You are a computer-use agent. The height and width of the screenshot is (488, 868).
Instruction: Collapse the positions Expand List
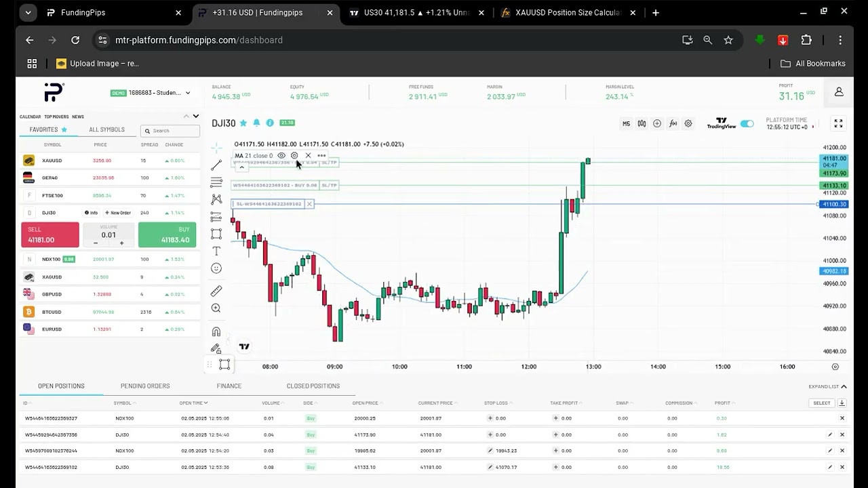pos(827,386)
